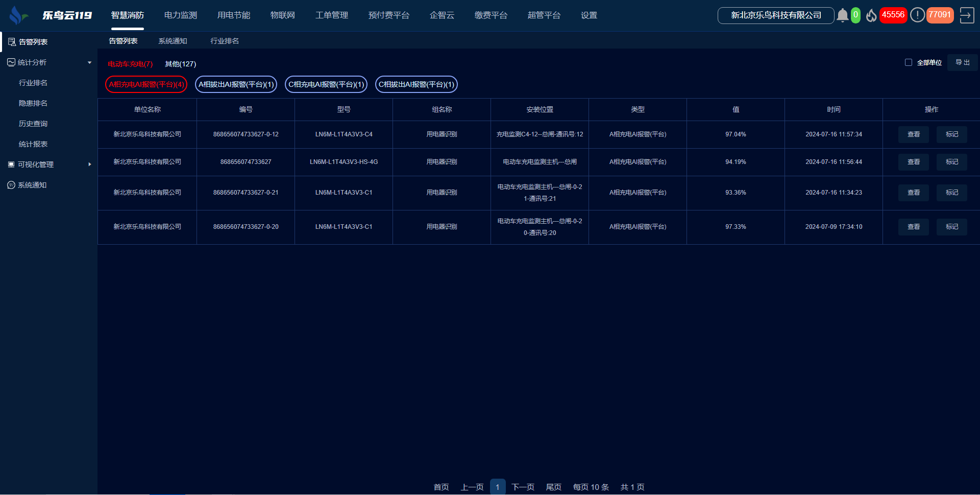This screenshot has height=495, width=980.
Task: Click the bell notification icon
Action: tap(842, 15)
